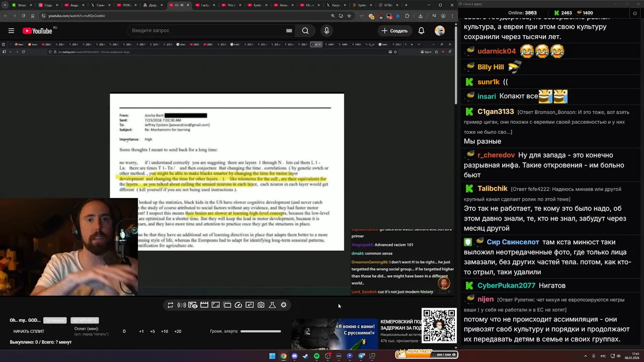Click the +5 split minutes button

click(x=152, y=331)
